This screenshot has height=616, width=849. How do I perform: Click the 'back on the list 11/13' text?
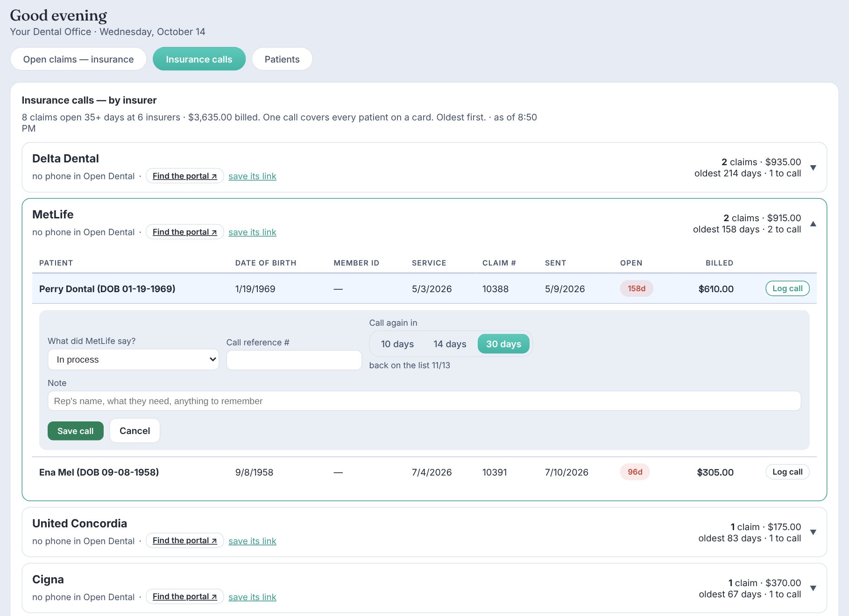coord(410,365)
